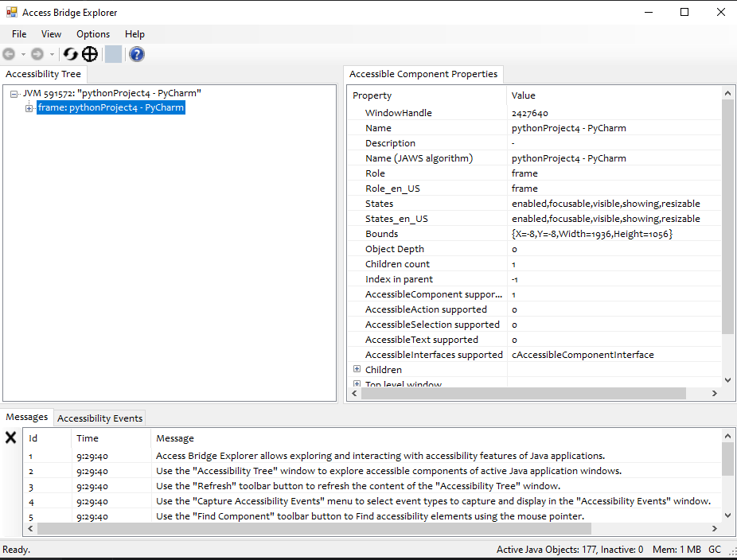Click the Forward navigation arrow icon
737x560 pixels.
pyautogui.click(x=37, y=55)
